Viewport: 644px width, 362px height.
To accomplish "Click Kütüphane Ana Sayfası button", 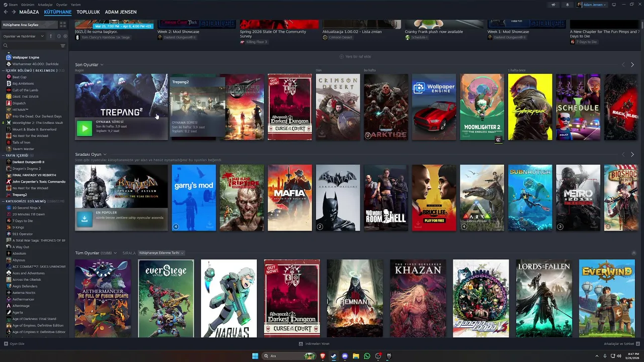I will point(29,25).
